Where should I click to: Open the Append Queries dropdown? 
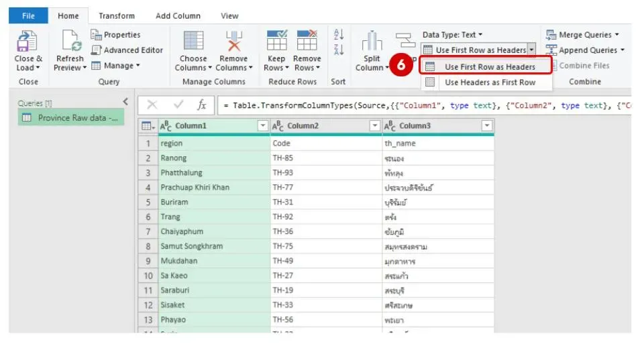pyautogui.click(x=585, y=50)
